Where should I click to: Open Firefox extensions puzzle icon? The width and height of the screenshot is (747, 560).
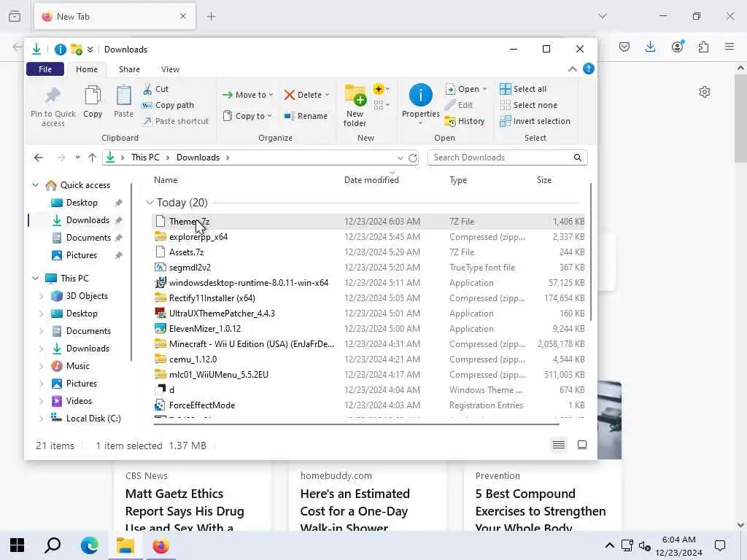pos(703,47)
